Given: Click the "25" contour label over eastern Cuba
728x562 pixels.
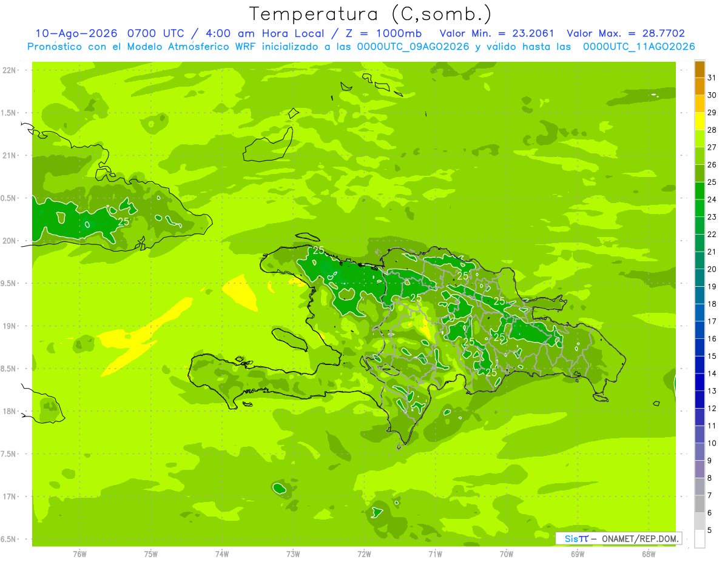Looking at the screenshot, I should pyautogui.click(x=123, y=222).
